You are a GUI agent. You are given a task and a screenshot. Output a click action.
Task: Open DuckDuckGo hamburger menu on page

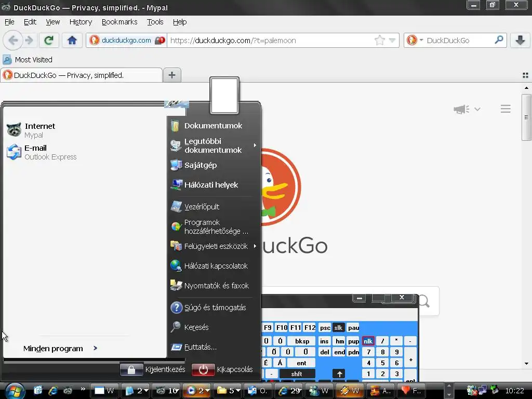pyautogui.click(x=506, y=109)
